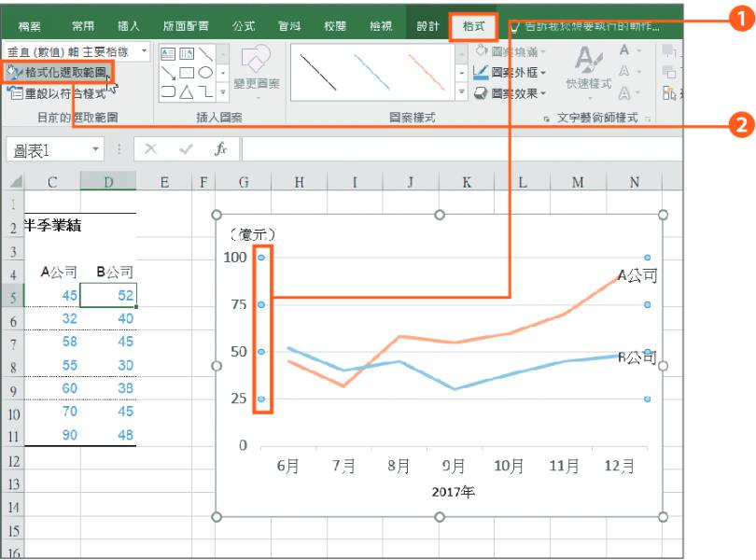Click the cancel X icon in formula bar
Image resolution: width=756 pixels, height=560 pixels.
pos(151,149)
